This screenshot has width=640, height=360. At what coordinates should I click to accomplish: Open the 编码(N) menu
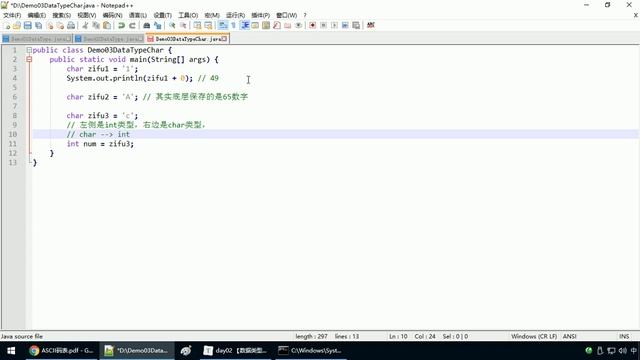click(x=112, y=15)
